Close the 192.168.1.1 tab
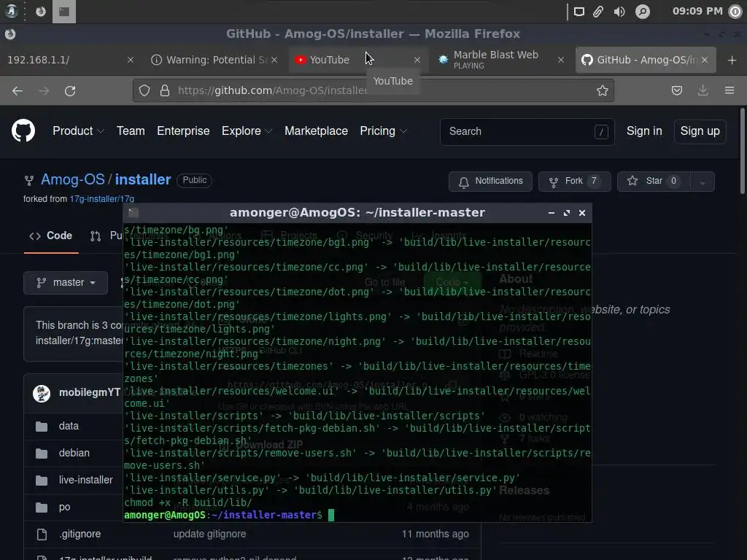This screenshot has width=747, height=560. tap(131, 60)
